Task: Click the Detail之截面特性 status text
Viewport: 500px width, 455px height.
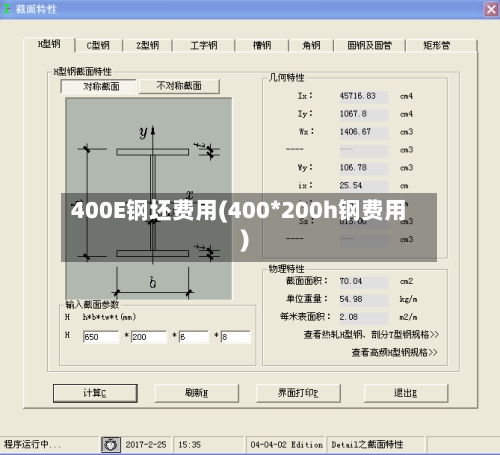Action: click(367, 445)
